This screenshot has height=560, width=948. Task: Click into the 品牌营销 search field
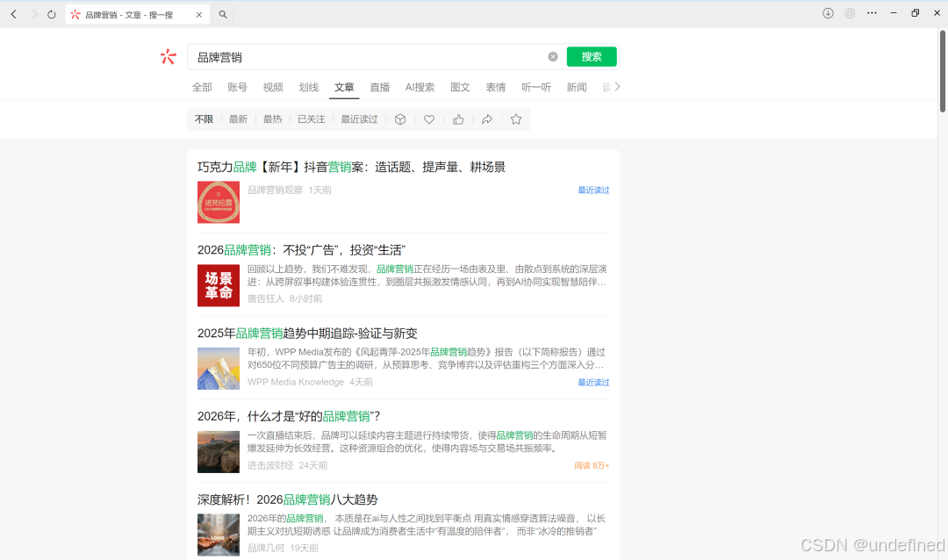pyautogui.click(x=368, y=57)
